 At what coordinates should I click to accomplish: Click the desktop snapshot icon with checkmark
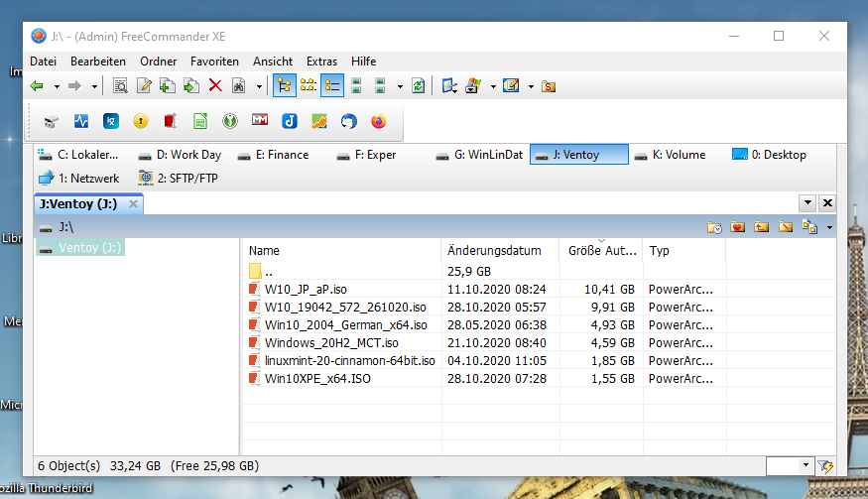(449, 86)
